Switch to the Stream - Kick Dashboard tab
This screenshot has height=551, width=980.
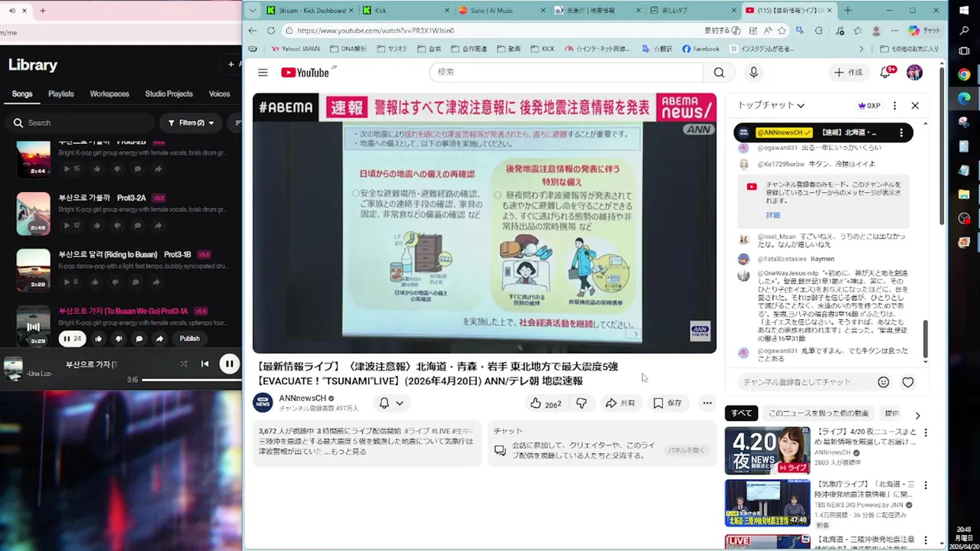coord(312,11)
